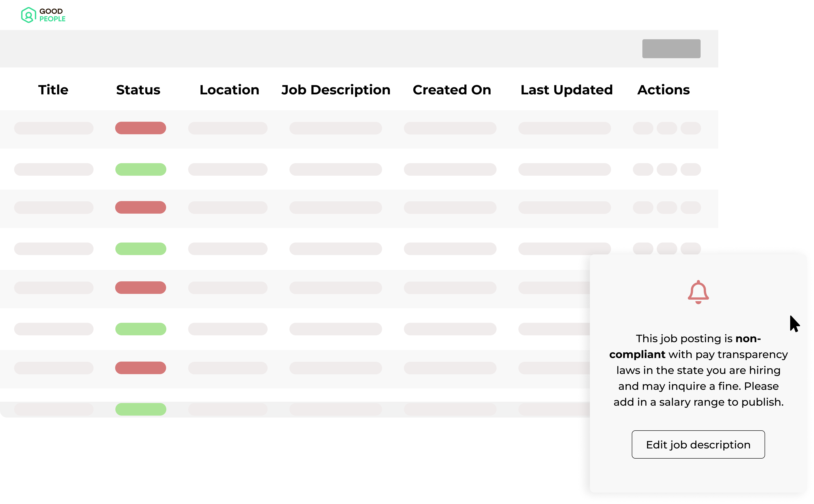Screen dimensions: 814x504
Task: Click the Job Description column header
Action: pyautogui.click(x=336, y=90)
